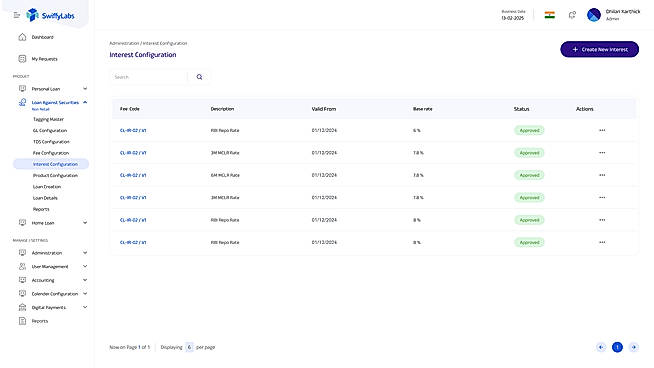This screenshot has height=368, width=654.
Task: Open the bottom Reports sidebar icon
Action: (x=23, y=321)
